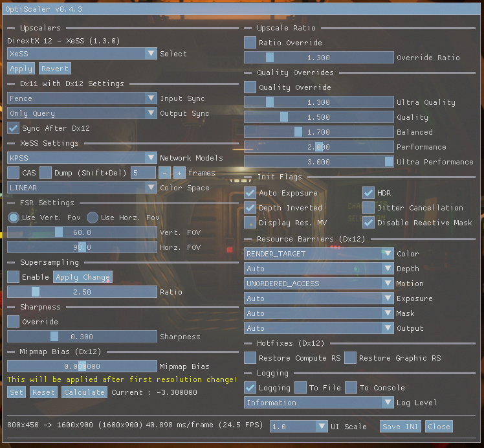Screen dimensions: 484x448
Task: Open the Mask resource barrier dropdown
Action: (319, 313)
